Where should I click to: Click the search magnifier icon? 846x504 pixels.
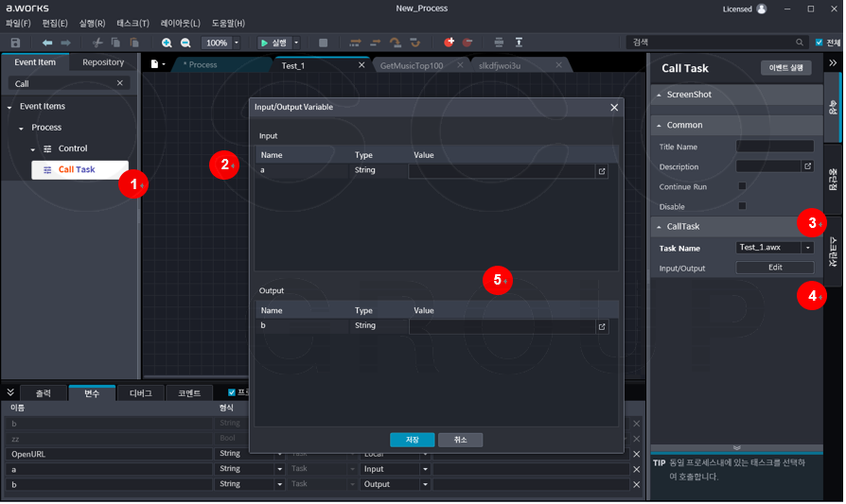[x=800, y=43]
